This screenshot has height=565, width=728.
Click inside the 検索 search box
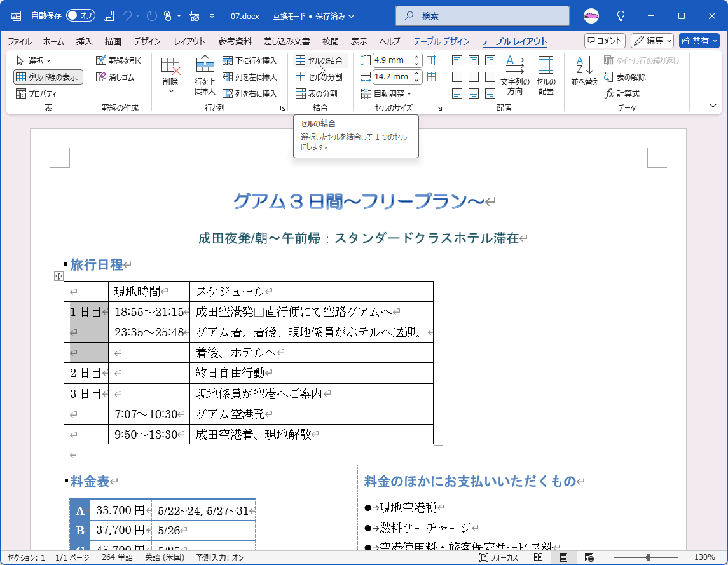[483, 15]
